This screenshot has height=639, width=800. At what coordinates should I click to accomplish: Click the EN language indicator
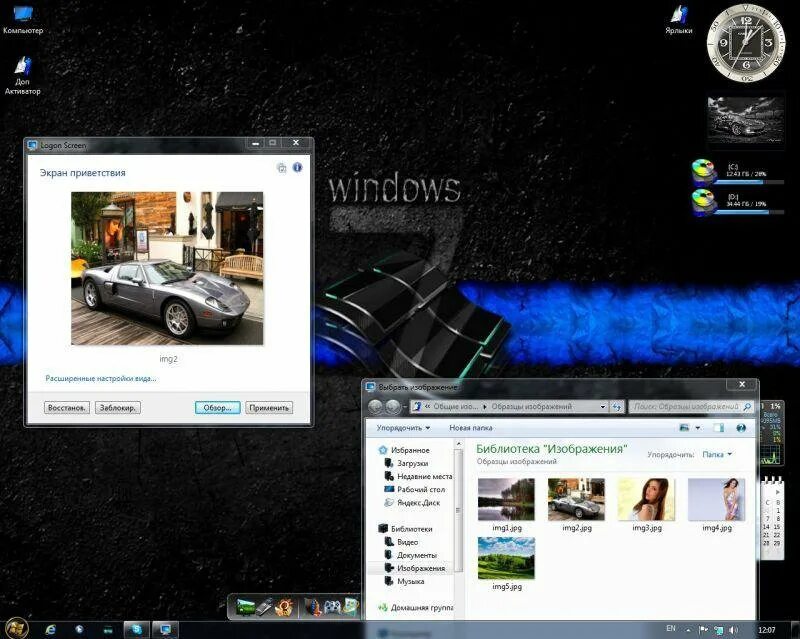(671, 629)
